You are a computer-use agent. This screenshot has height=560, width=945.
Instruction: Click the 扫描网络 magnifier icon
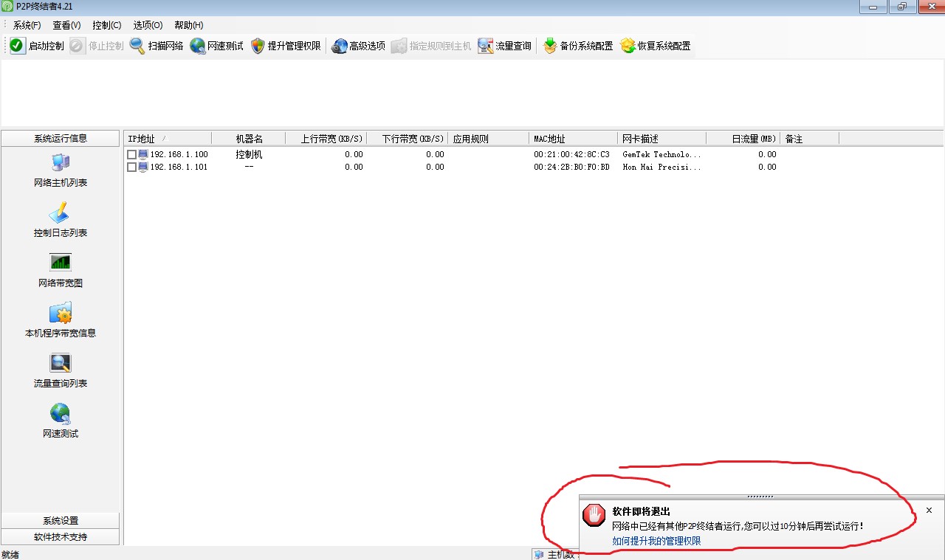click(137, 46)
